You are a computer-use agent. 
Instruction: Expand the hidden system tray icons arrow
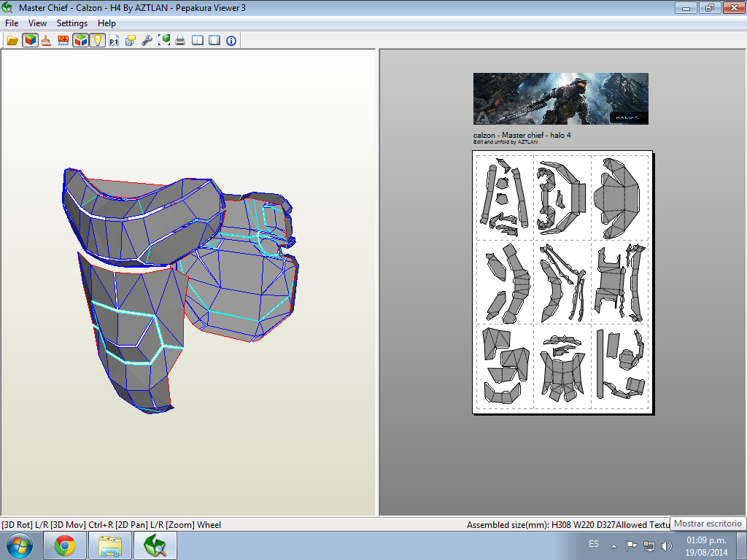coord(614,546)
